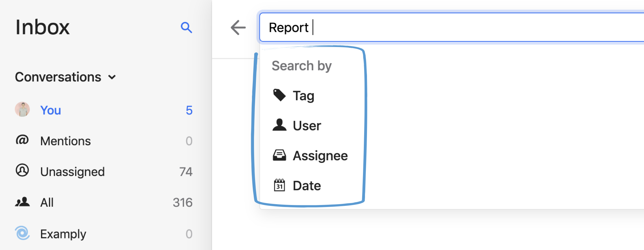This screenshot has width=644, height=250.
Task: Click the 316 count beside All
Action: click(x=183, y=202)
